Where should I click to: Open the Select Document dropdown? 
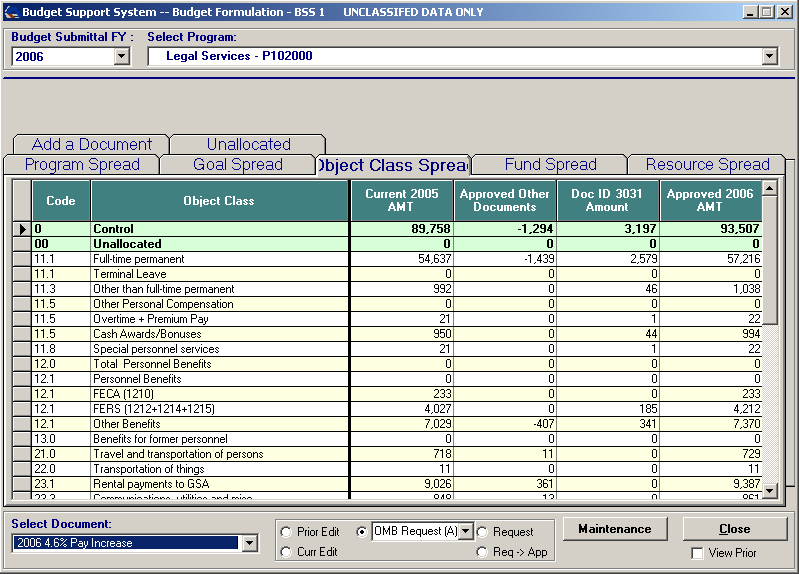coord(250,543)
